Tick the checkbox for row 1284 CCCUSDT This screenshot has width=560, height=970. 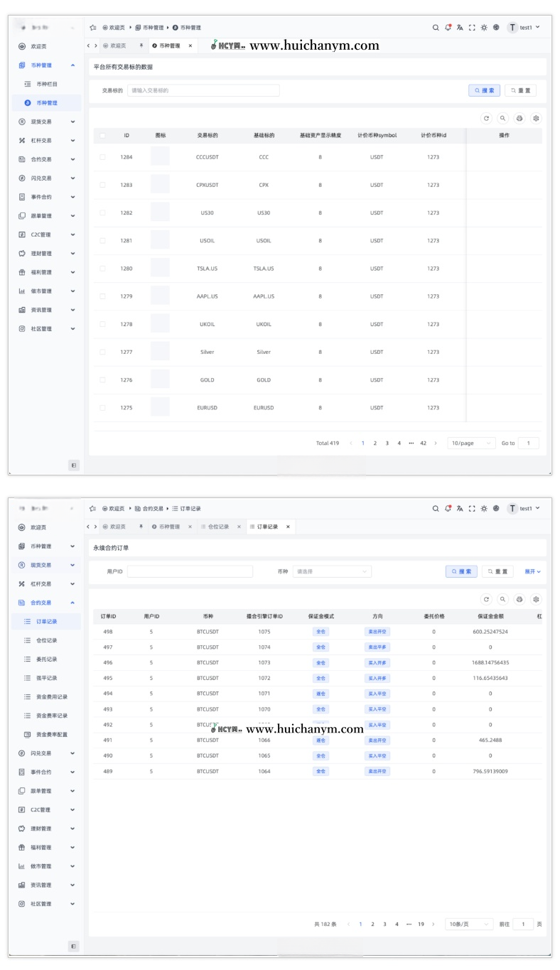click(102, 157)
